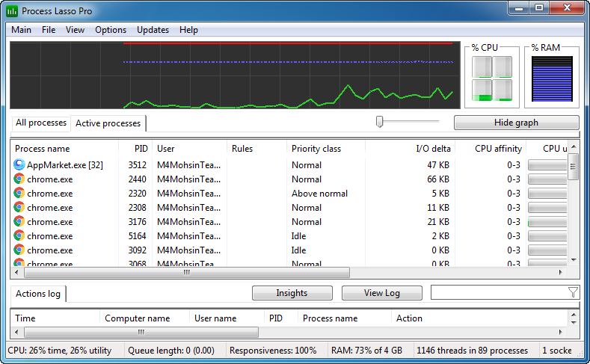Image resolution: width=590 pixels, height=364 pixels.
Task: Click the PID 3176 cell
Action: click(137, 221)
